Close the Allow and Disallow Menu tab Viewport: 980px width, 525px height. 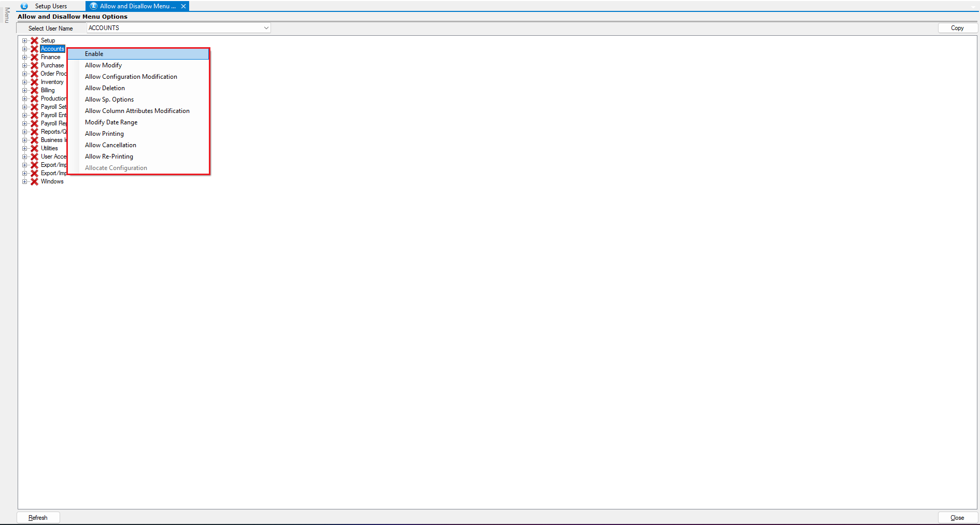(183, 6)
